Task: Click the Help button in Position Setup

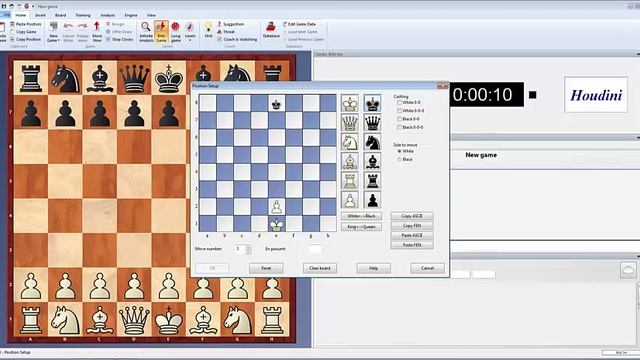Action: 373,268
